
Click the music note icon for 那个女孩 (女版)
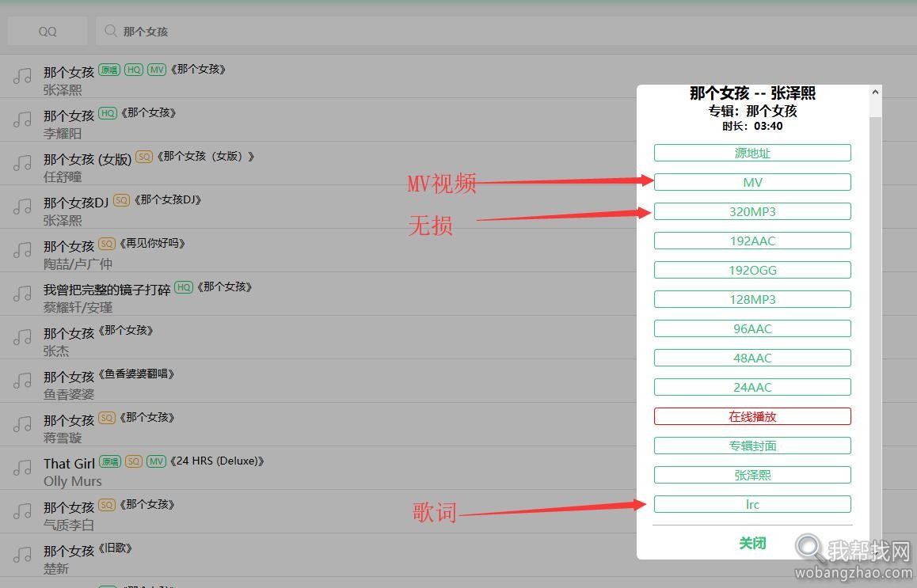[x=22, y=162]
